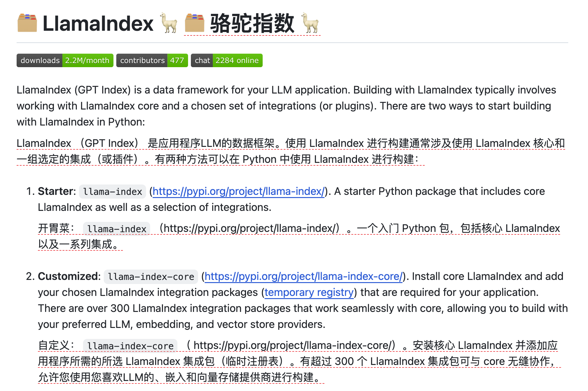The width and height of the screenshot is (588, 391).
Task: Click the 临时注册表 text in translation
Action: [x=252, y=361]
